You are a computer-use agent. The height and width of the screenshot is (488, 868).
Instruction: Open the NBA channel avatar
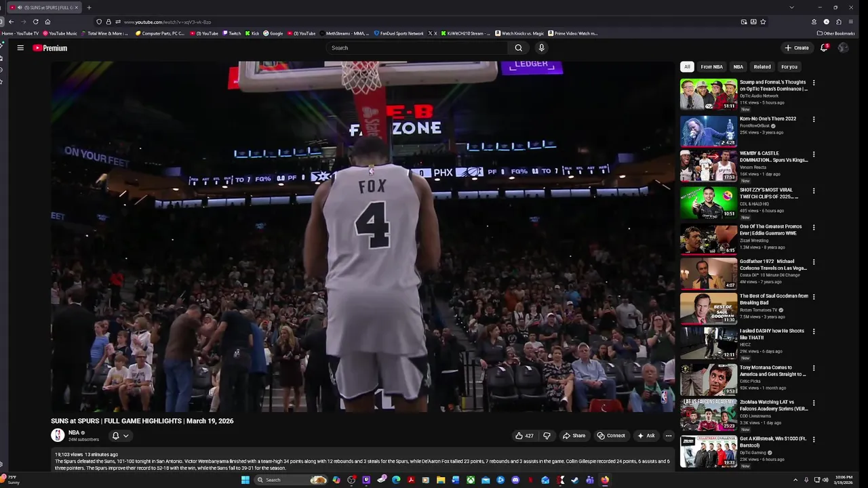(58, 435)
